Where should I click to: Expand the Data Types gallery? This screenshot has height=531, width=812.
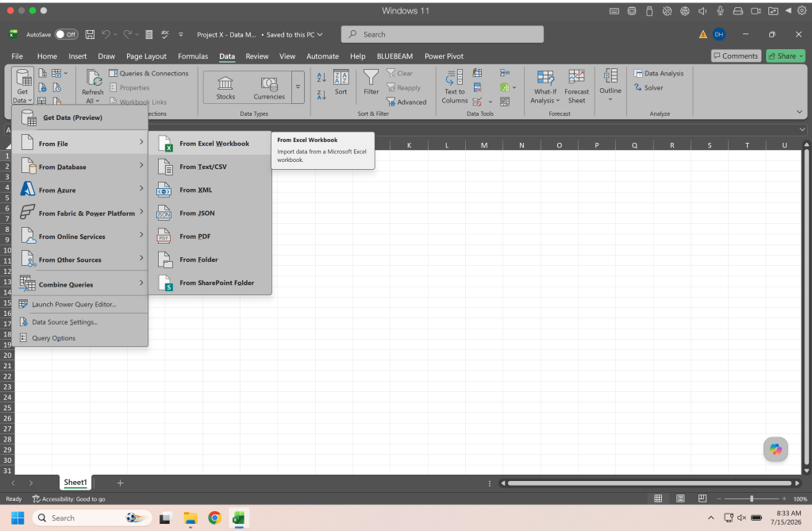pos(298,87)
